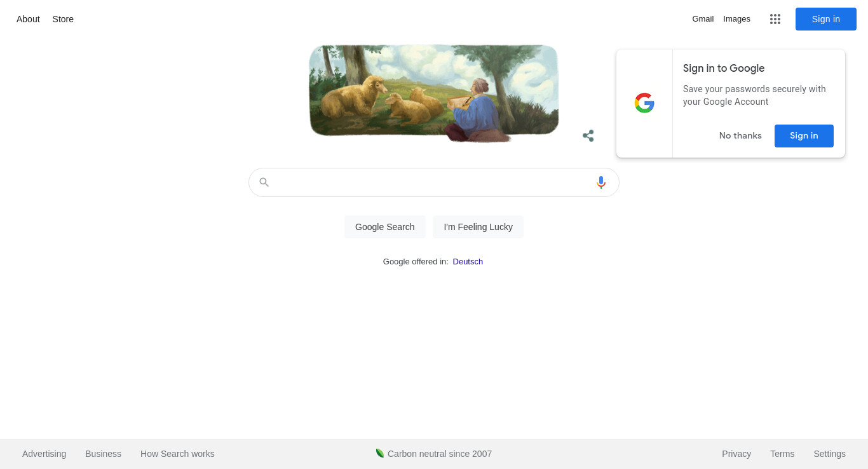This screenshot has width=868, height=469.
Task: Click the top-right blue Sign in button
Action: click(826, 19)
